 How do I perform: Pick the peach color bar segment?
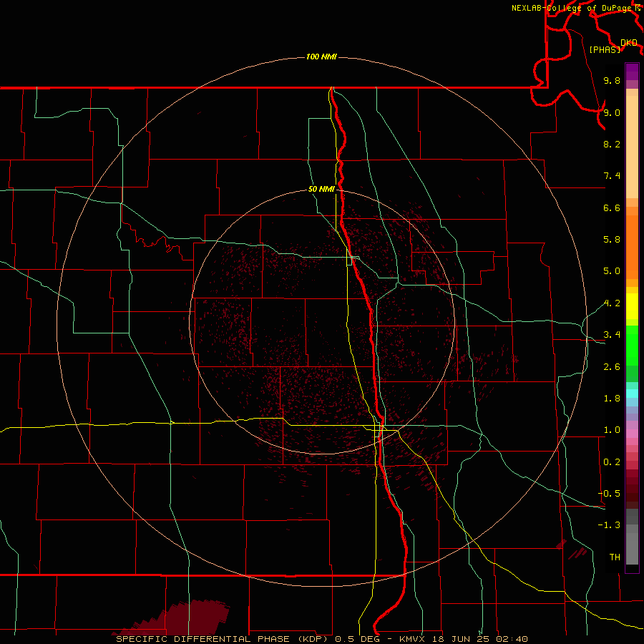(632, 147)
